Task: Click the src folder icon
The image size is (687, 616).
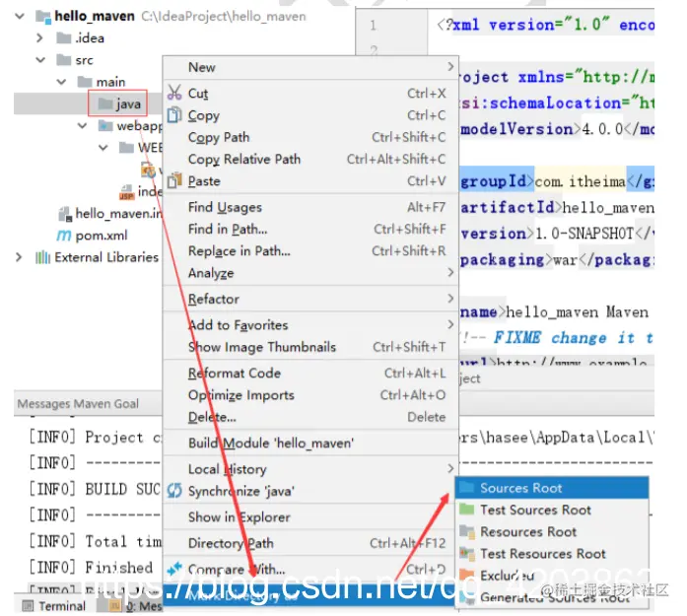Action: 64,59
